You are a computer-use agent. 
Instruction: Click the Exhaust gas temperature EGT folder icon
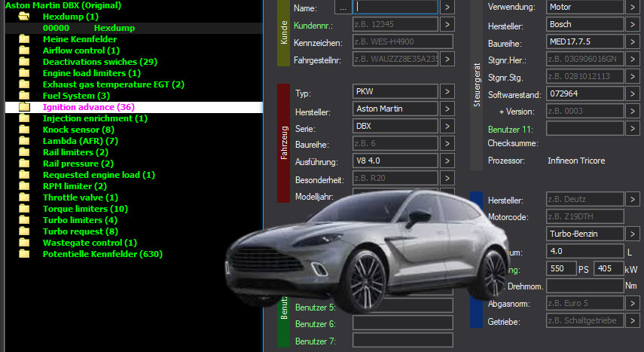point(24,84)
